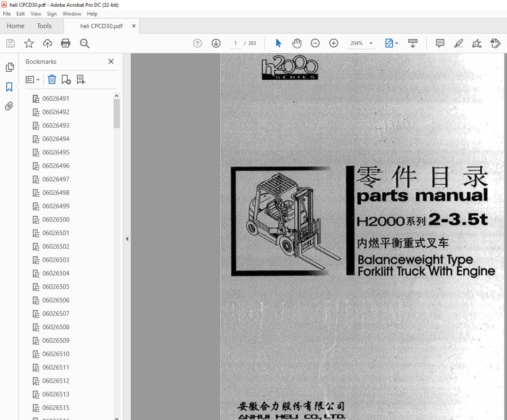The image size is (507, 420).
Task: Select bookmark 06026493
Action: click(56, 126)
